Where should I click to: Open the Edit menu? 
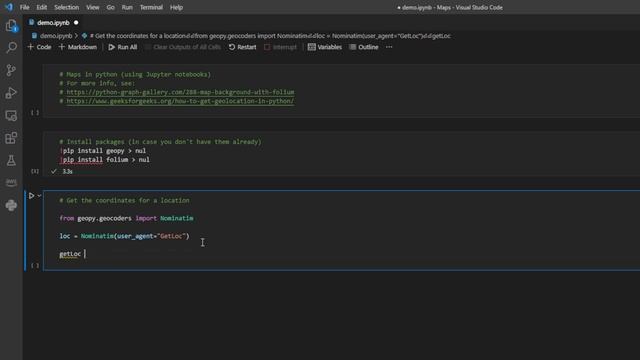(x=42, y=7)
